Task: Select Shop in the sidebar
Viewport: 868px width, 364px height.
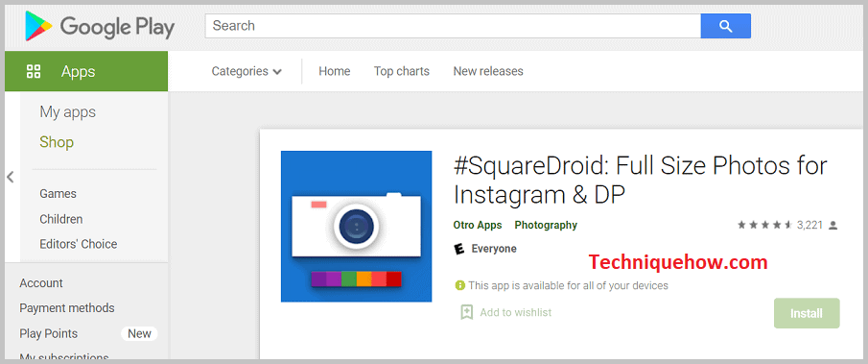Action: (57, 142)
